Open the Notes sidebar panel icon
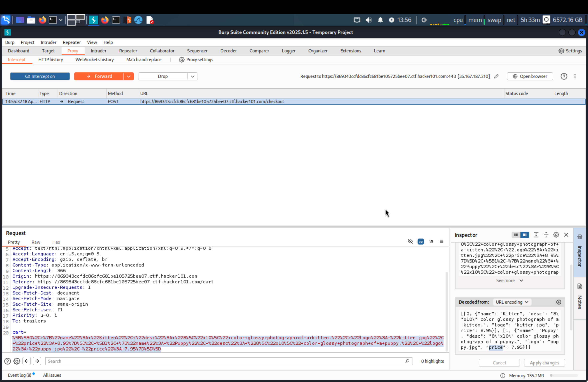 click(580, 286)
